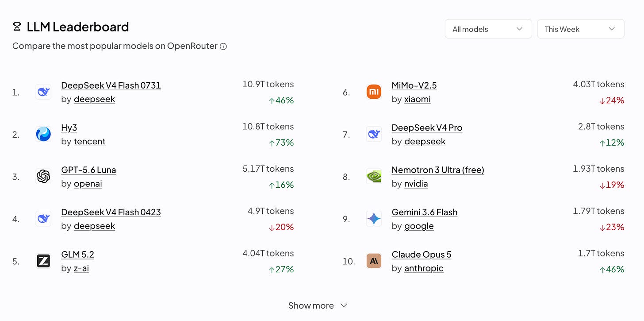Click the 19% decrease for Nemotron 3 Ultra
The height and width of the screenshot is (321, 644).
pyautogui.click(x=612, y=185)
